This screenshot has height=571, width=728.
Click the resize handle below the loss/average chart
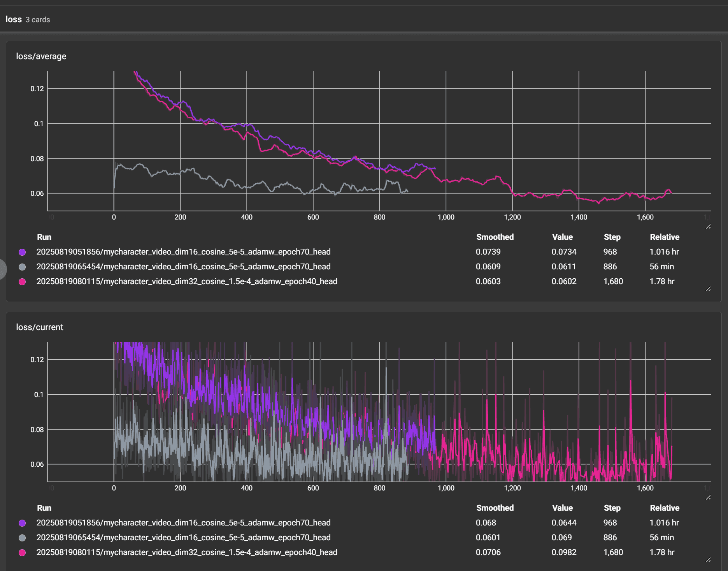point(708,227)
